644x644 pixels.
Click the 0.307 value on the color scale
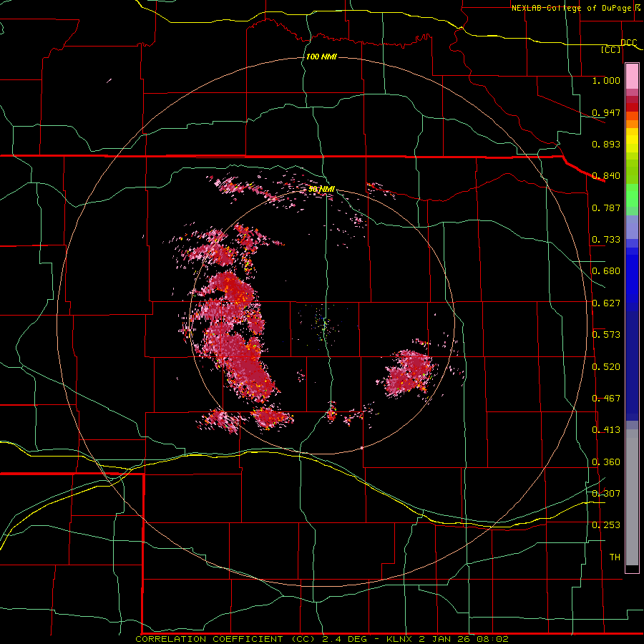click(x=606, y=493)
